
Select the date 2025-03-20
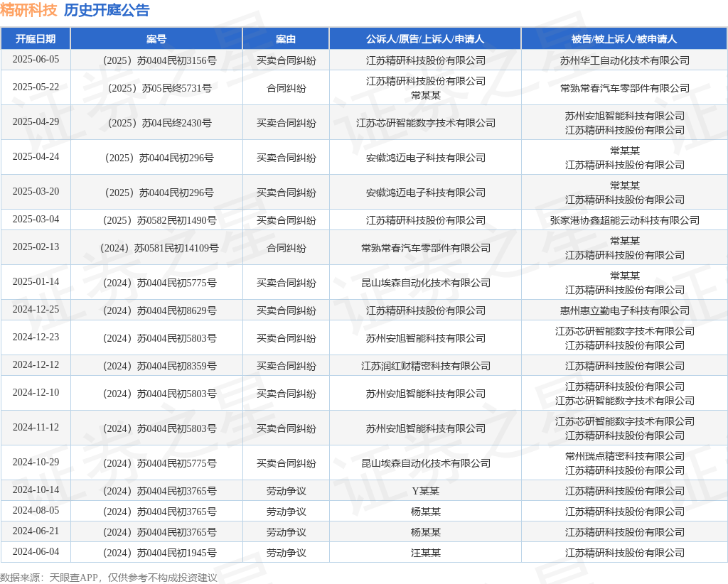[x=36, y=192]
